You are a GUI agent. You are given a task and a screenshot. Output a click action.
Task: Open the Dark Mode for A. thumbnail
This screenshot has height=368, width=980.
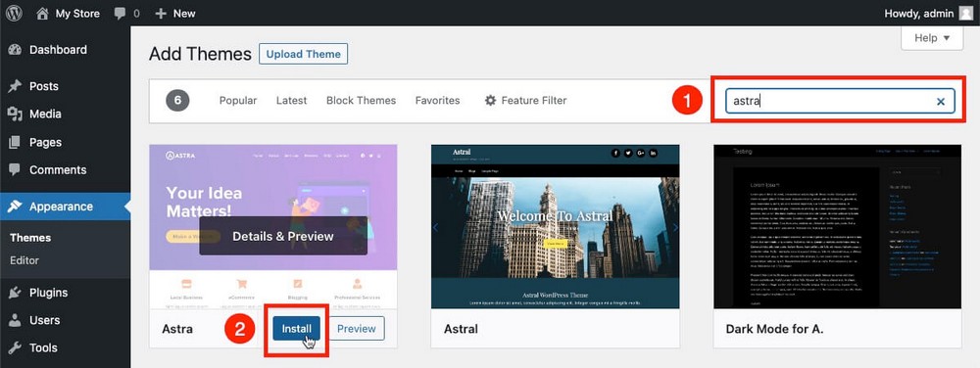click(838, 226)
